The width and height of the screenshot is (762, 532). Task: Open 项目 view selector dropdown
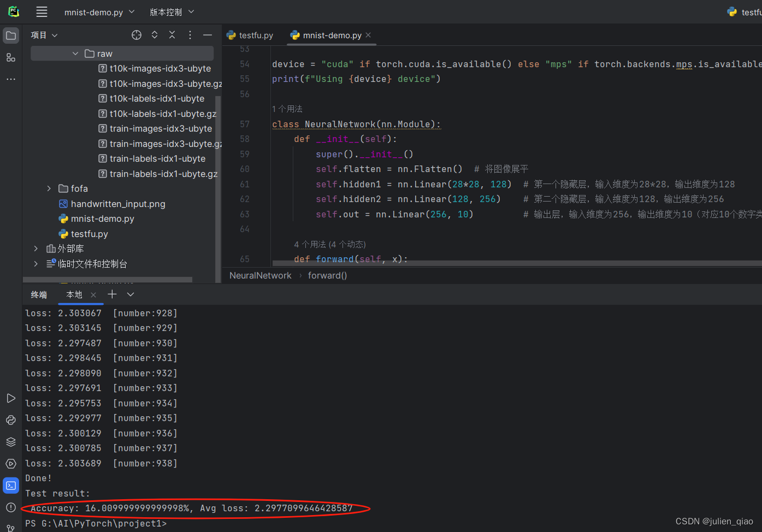(x=44, y=35)
